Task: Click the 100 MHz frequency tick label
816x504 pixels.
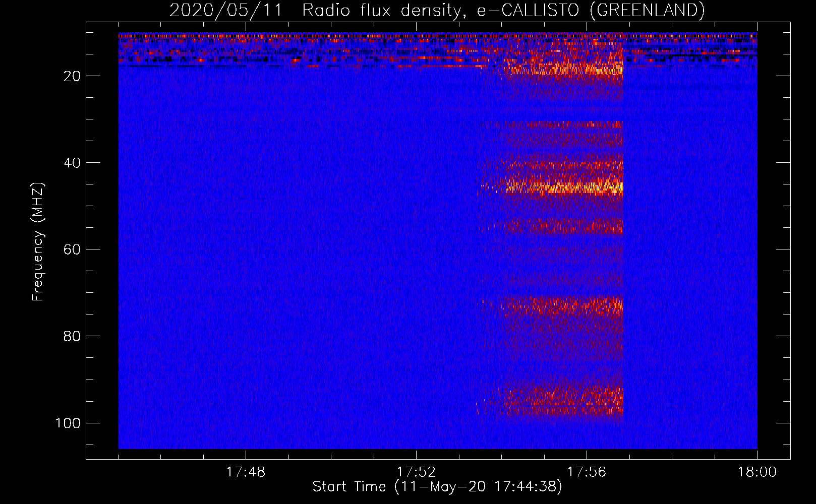Action: pos(68,423)
